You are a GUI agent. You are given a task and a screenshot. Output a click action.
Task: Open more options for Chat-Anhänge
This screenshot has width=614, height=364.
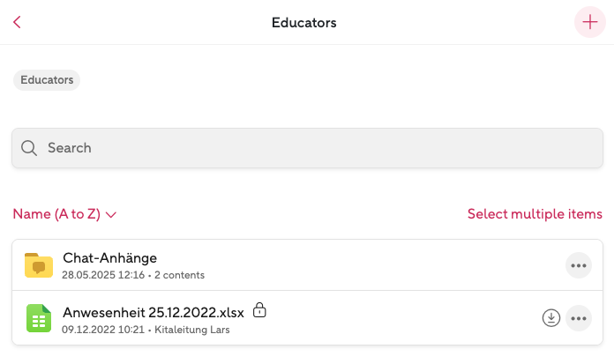tap(578, 265)
